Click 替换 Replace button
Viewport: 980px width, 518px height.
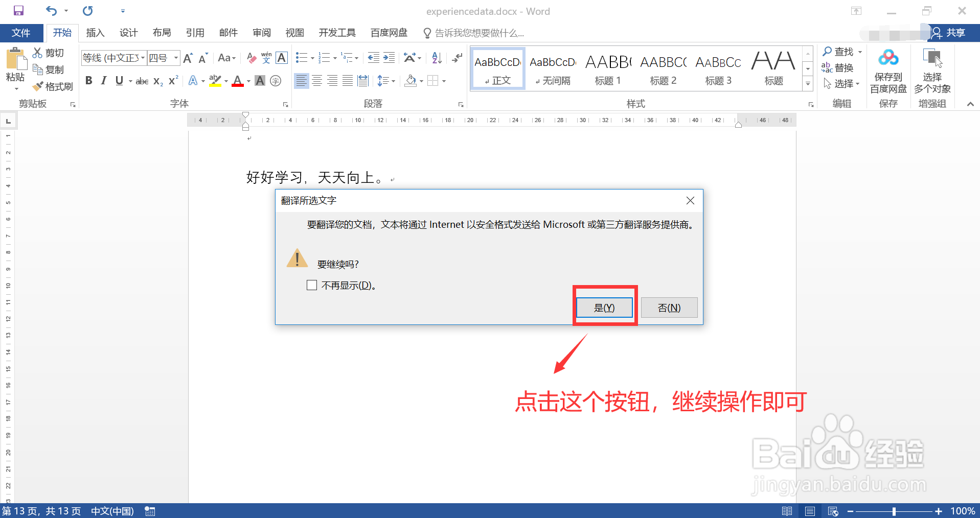click(837, 67)
